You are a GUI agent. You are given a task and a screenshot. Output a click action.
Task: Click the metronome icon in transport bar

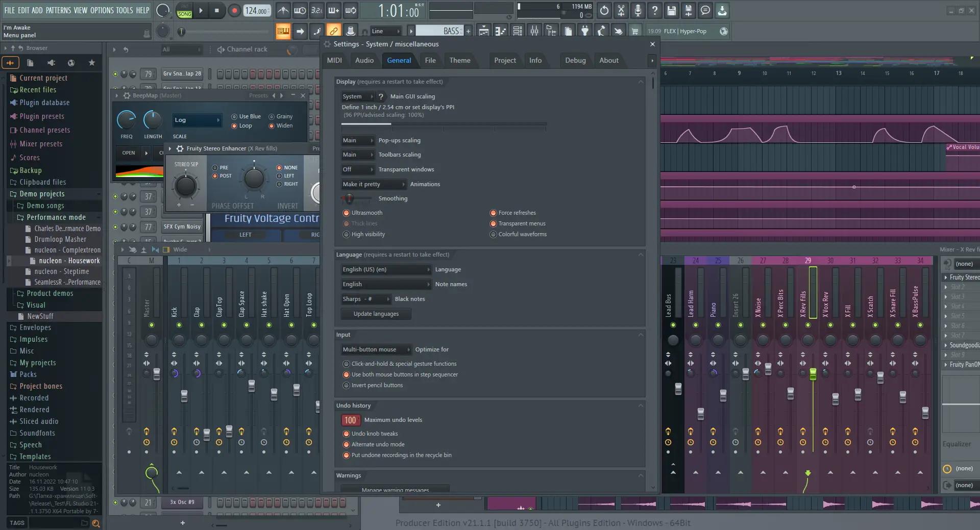pos(283,10)
